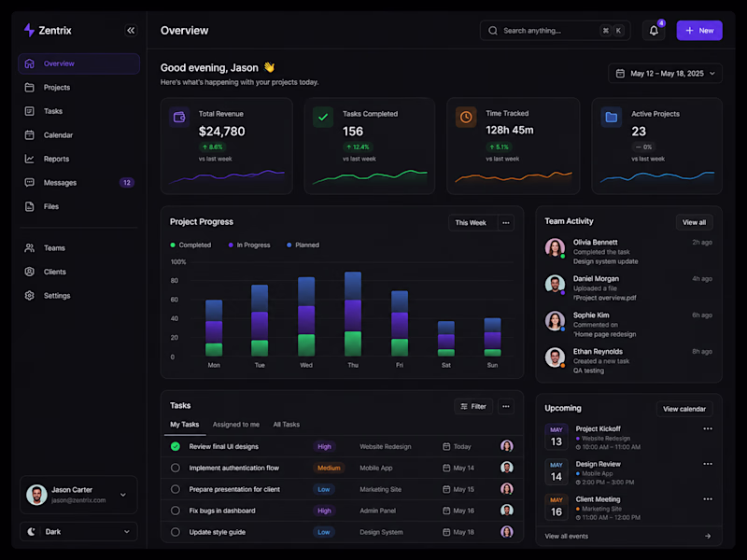Switch to the My Tasks tab

coord(185,425)
